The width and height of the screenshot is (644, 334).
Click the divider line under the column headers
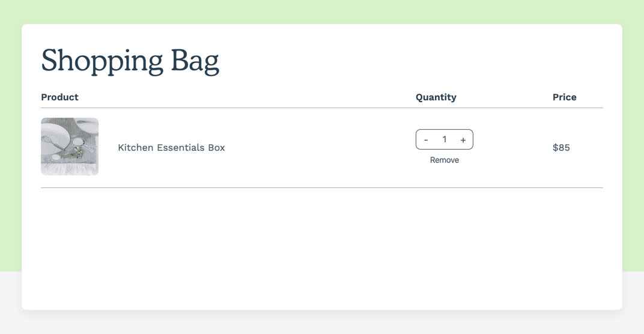[x=322, y=108]
